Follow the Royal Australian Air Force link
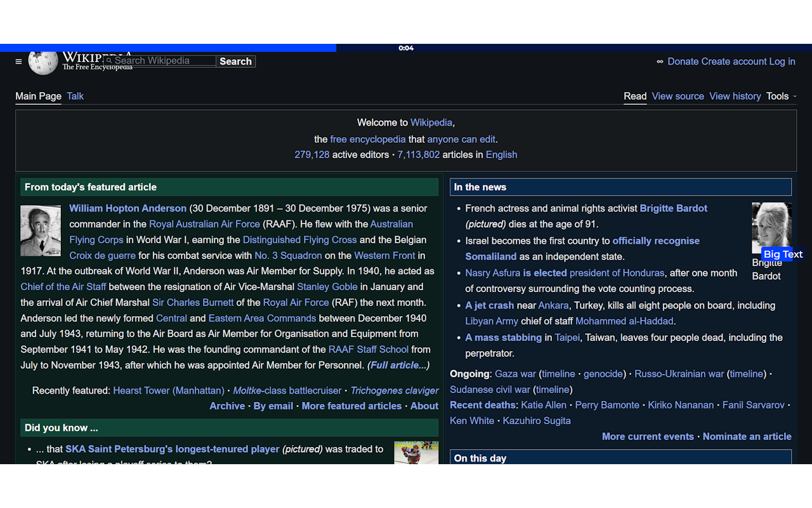 click(204, 224)
